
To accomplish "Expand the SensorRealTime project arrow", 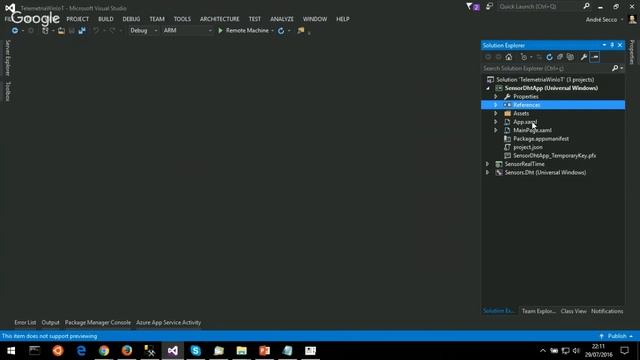I will (x=487, y=164).
